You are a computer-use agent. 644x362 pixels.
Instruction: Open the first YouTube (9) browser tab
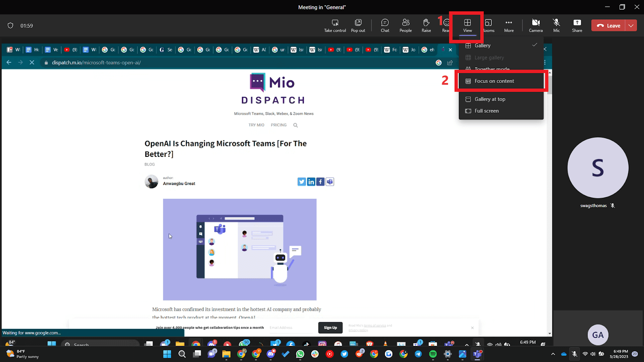click(x=70, y=49)
